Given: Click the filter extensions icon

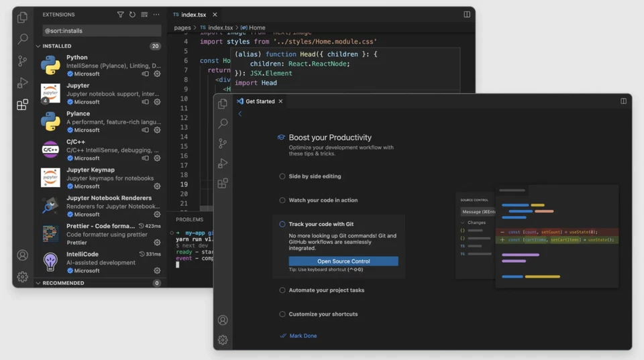Looking at the screenshot, I should click(120, 14).
